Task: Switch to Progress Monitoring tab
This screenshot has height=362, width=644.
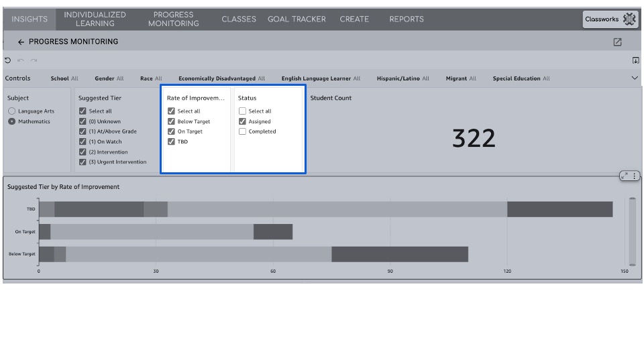Action: 173,19
